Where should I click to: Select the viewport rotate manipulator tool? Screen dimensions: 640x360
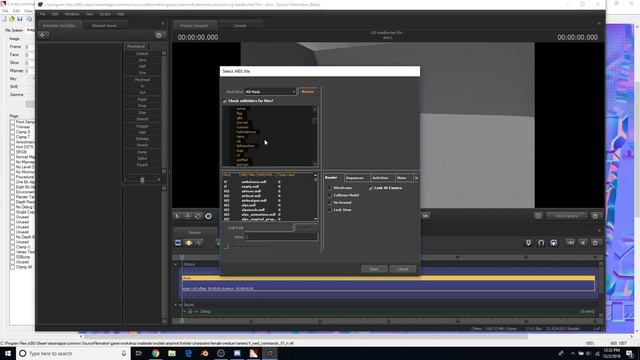198,216
